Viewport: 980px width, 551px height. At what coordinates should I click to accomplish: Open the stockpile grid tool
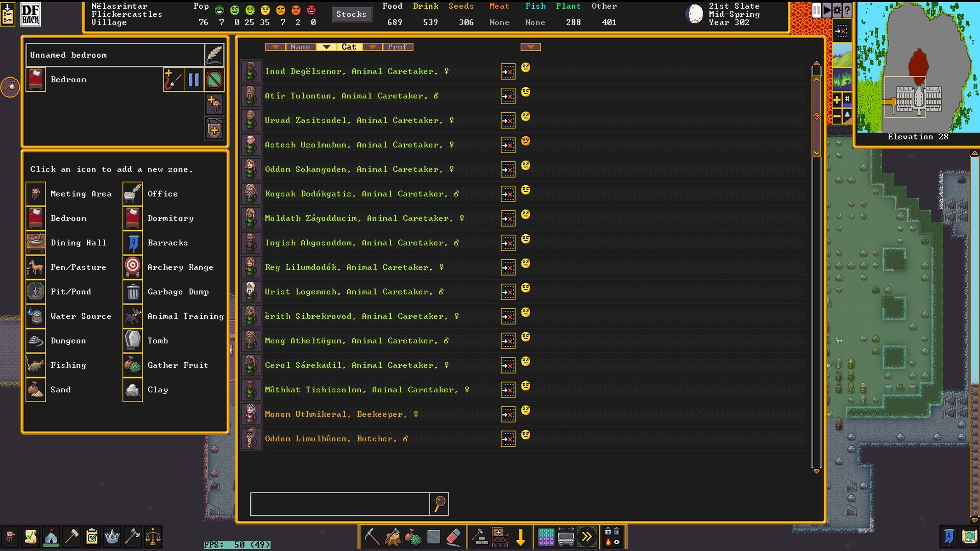click(x=546, y=537)
